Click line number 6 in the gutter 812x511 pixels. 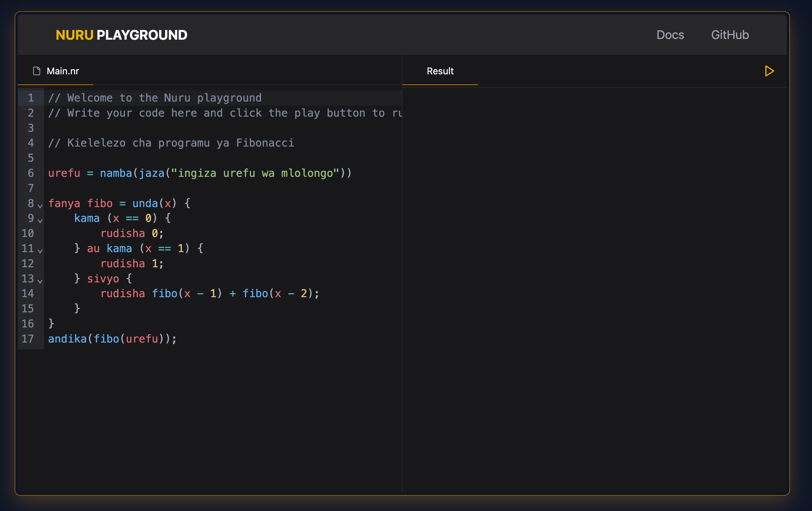point(31,173)
